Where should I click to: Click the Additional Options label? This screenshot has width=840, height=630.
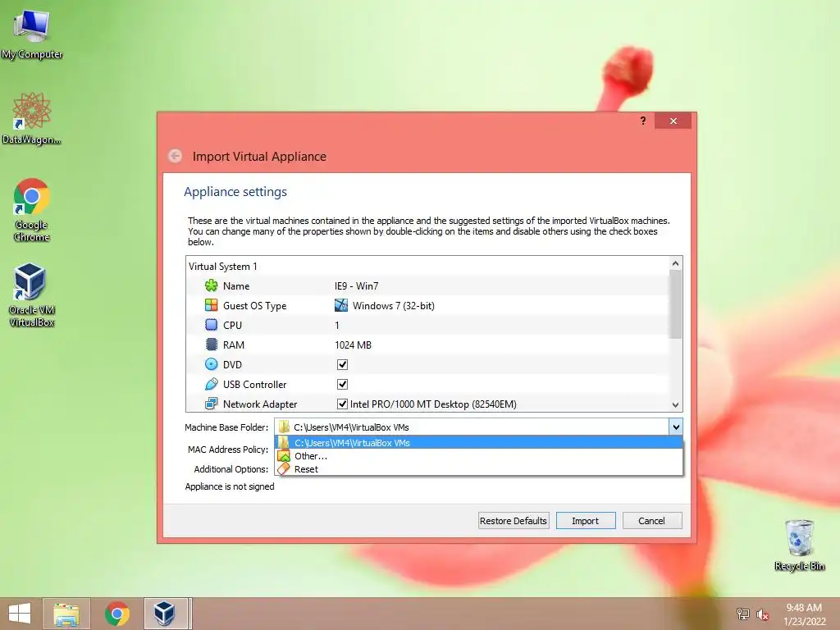tap(231, 468)
